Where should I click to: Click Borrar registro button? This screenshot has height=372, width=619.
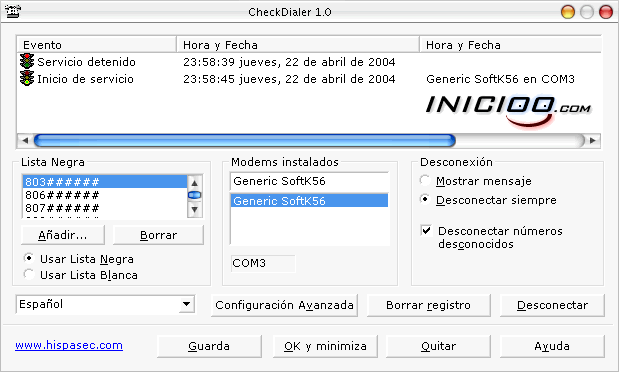point(428,305)
